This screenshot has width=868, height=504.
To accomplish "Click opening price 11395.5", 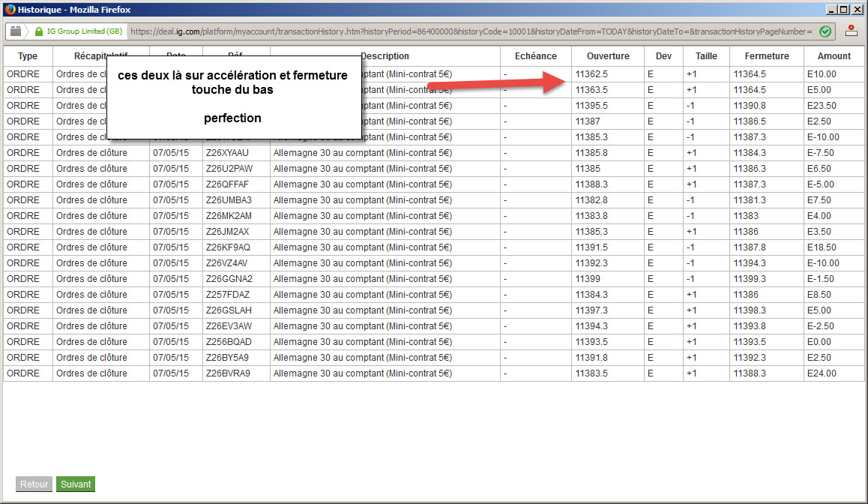I will tap(591, 106).
